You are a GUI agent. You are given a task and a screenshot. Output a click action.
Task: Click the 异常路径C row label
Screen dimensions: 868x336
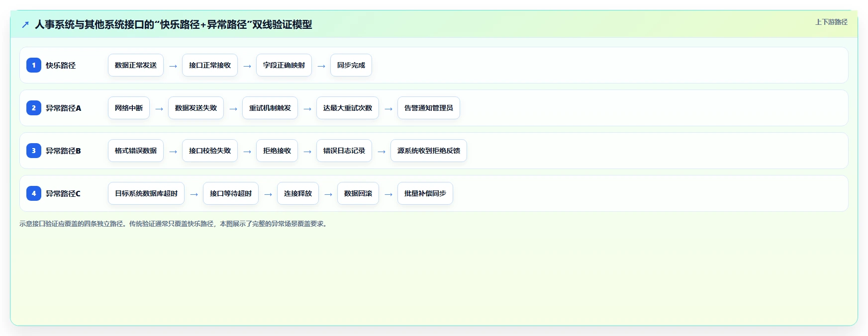[63, 193]
